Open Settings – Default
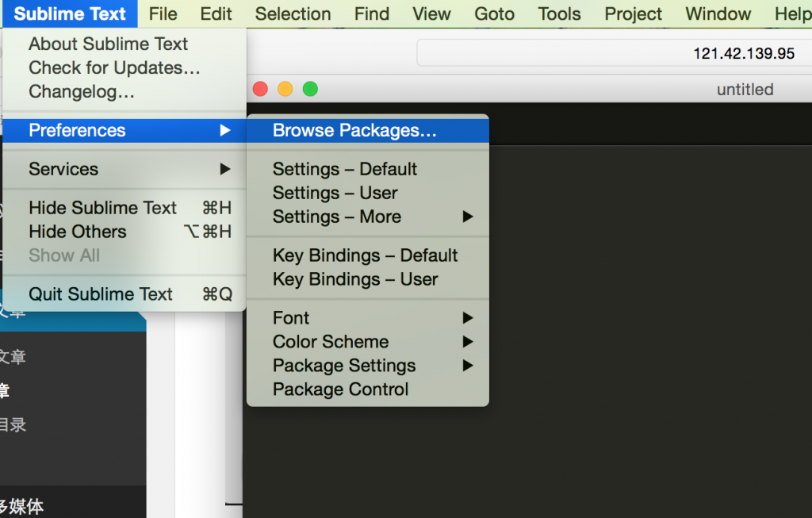The image size is (812, 518). pyautogui.click(x=368, y=169)
